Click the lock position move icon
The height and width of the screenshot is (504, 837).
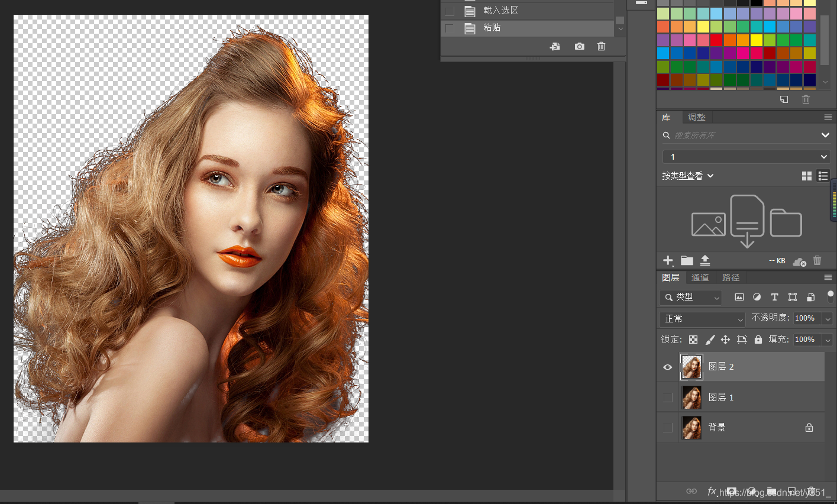click(725, 340)
